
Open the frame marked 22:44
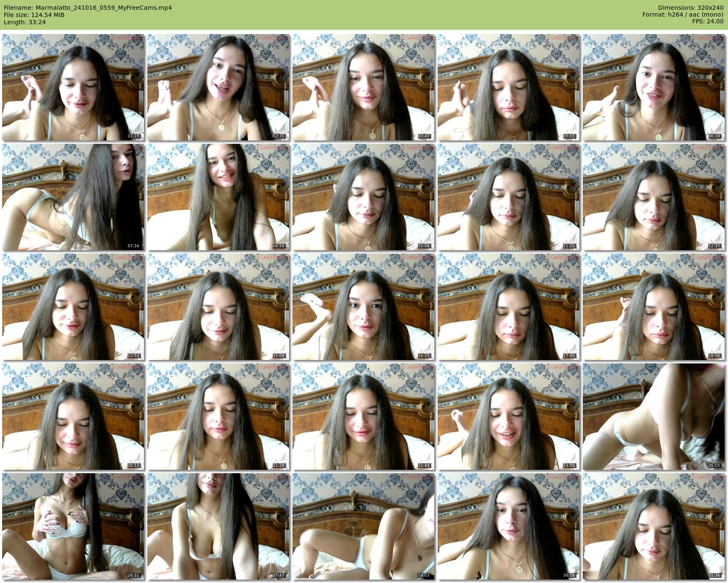[364, 417]
